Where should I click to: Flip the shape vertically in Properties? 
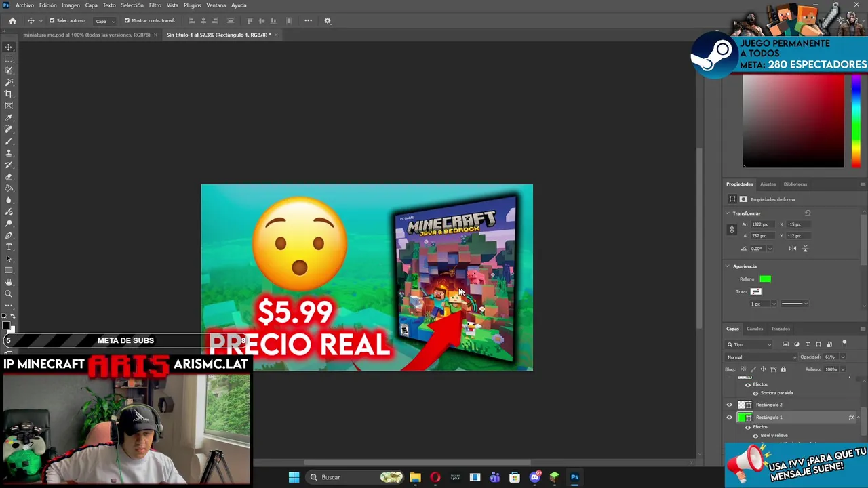click(805, 248)
